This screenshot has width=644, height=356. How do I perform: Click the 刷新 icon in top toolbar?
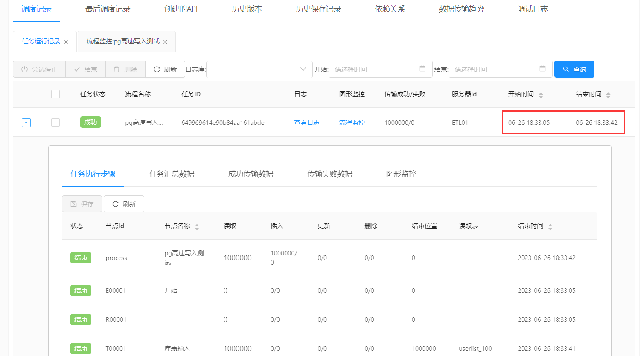157,69
